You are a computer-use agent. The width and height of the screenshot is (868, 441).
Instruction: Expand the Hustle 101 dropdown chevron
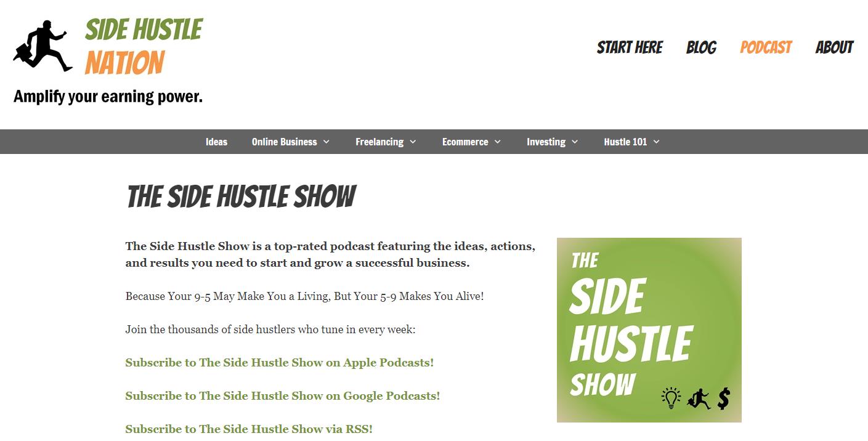[x=656, y=142]
